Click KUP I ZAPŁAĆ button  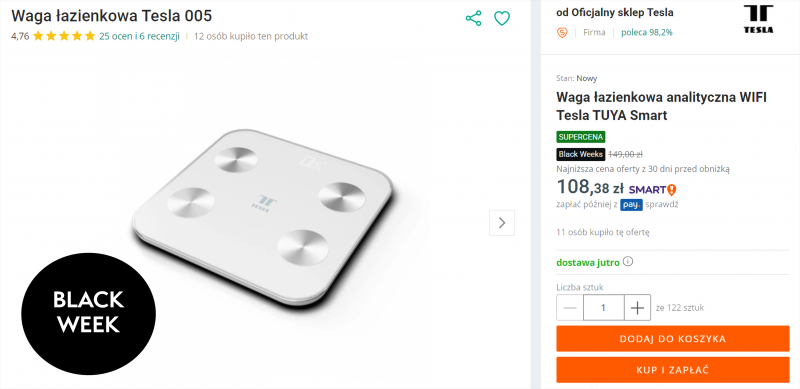pos(672,370)
